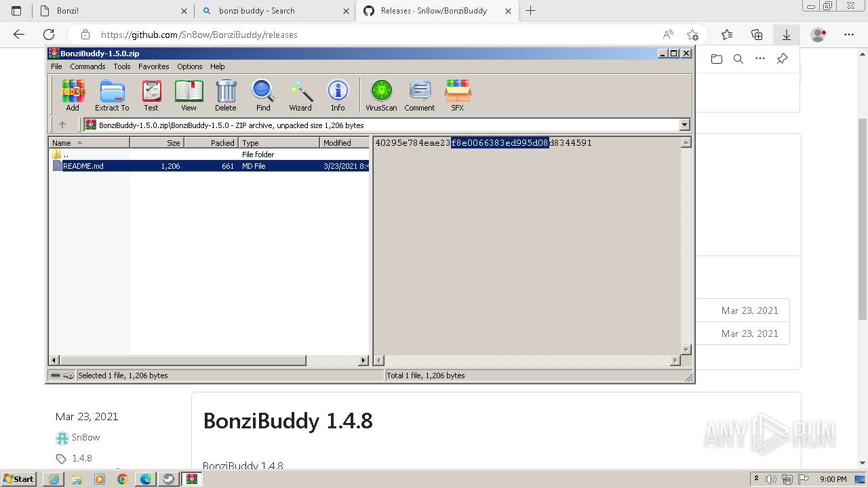Sort file list by Modified column

[344, 143]
